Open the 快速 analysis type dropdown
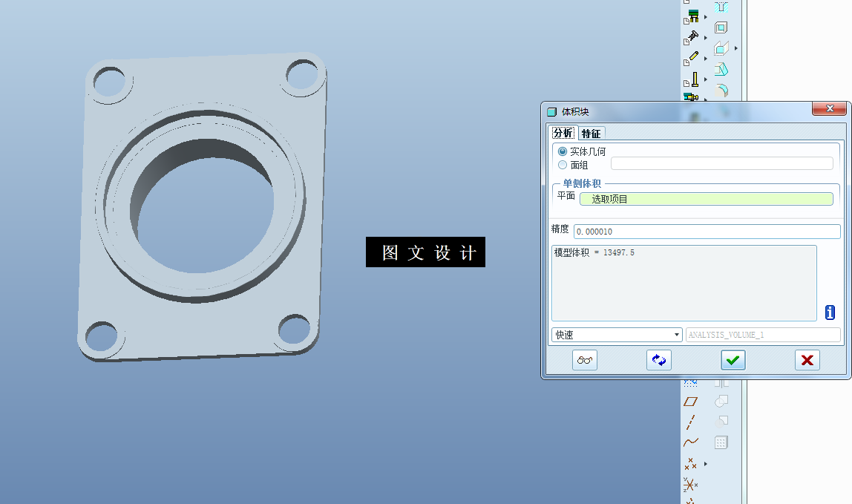 tap(617, 335)
